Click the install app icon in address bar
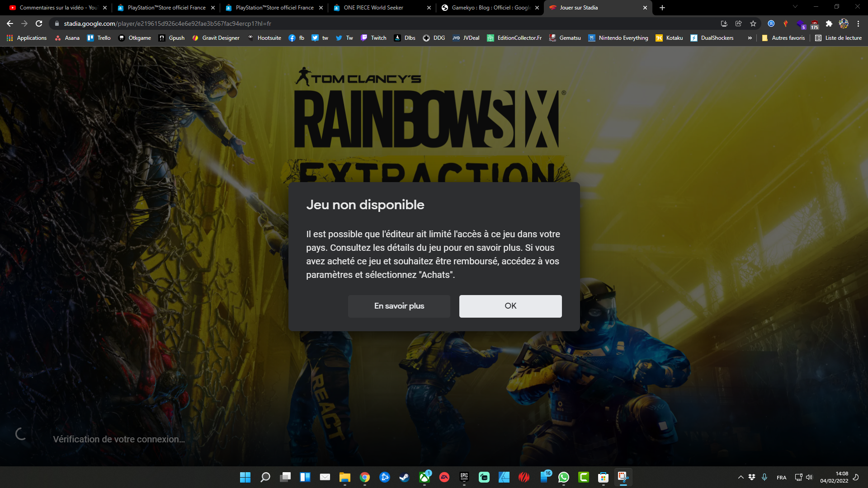 pos(724,23)
